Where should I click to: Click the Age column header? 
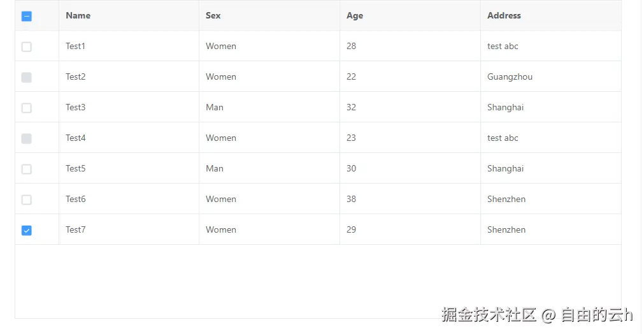pyautogui.click(x=355, y=15)
